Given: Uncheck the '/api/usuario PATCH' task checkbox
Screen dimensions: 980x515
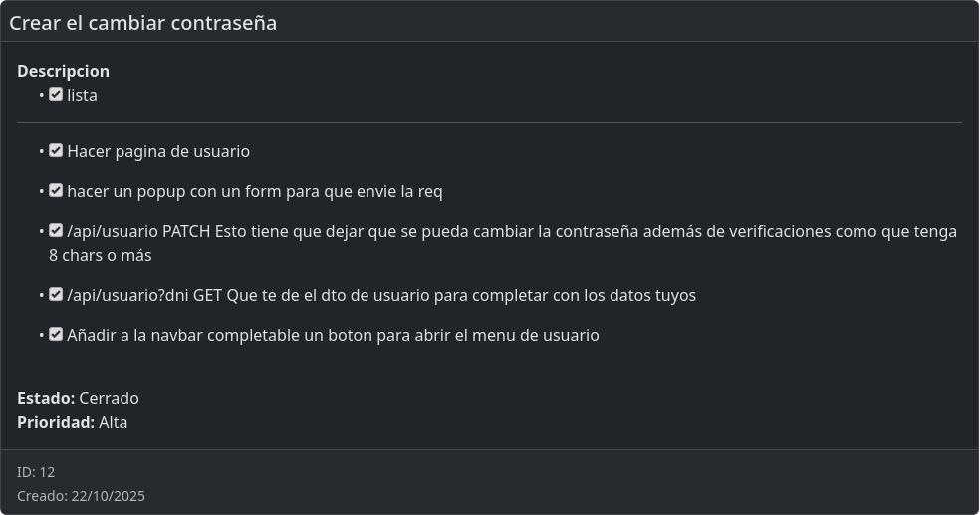Looking at the screenshot, I should [56, 231].
